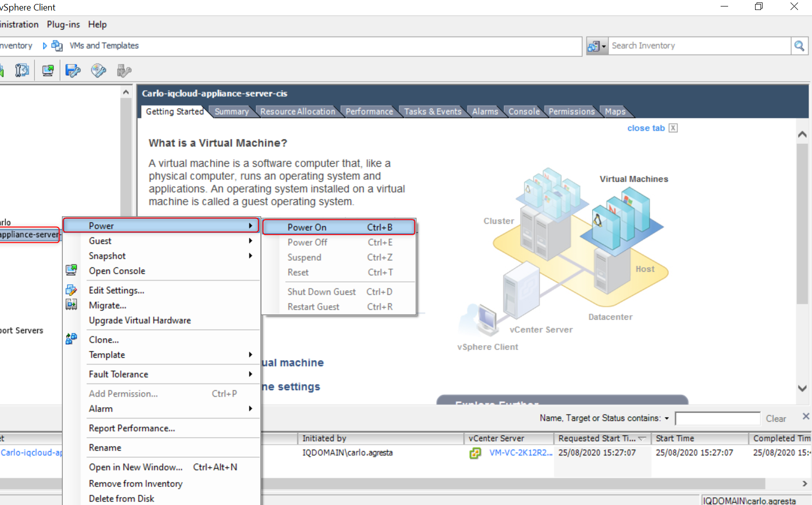Screen dimensions: 812x505
Task: Click tasks panel horizontal scroll right arrow
Action: [x=804, y=484]
